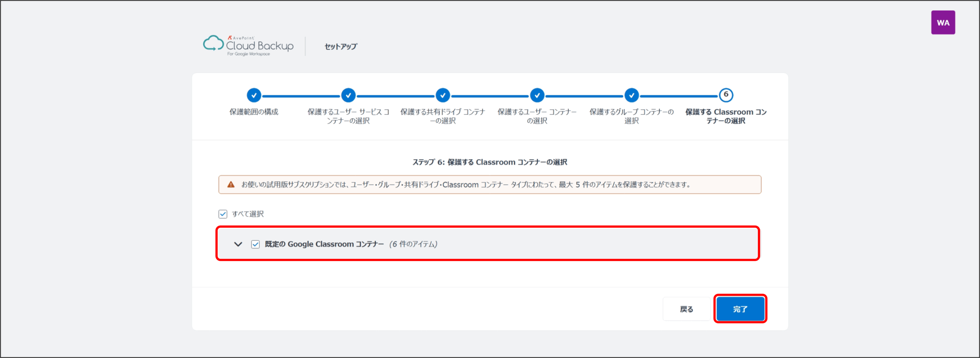This screenshot has width=980, height=358.
Task: Select the 保護範囲の構成 step label
Action: click(x=254, y=112)
